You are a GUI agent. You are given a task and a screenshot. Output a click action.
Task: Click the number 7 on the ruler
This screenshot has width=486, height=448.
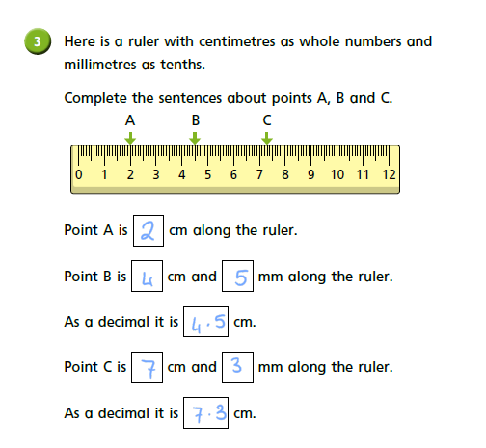click(x=259, y=174)
